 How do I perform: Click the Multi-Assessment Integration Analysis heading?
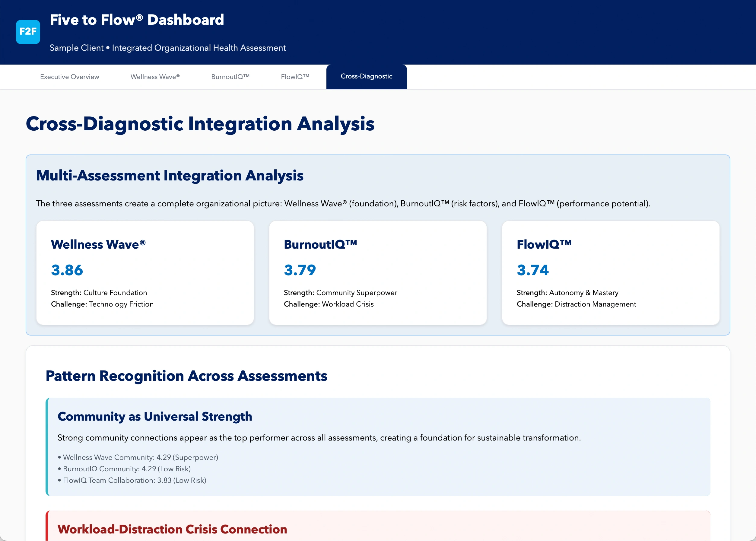(x=170, y=176)
